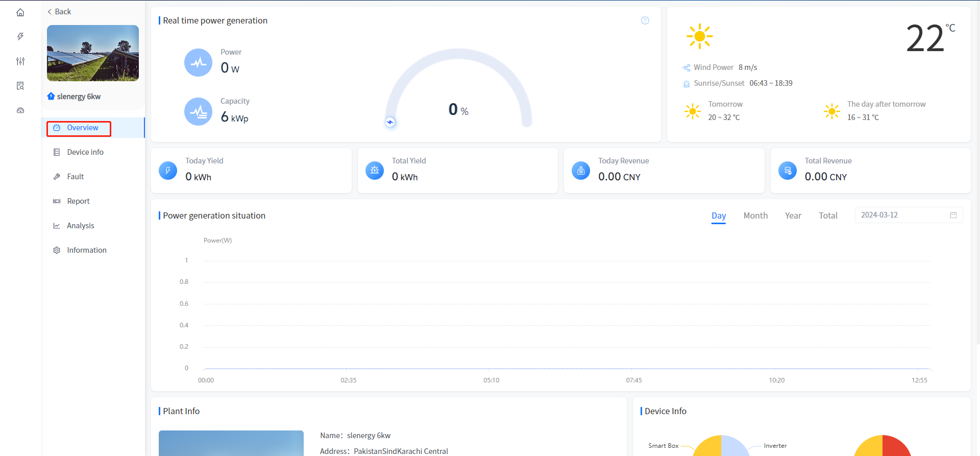Open the Overview menu item

(82, 128)
